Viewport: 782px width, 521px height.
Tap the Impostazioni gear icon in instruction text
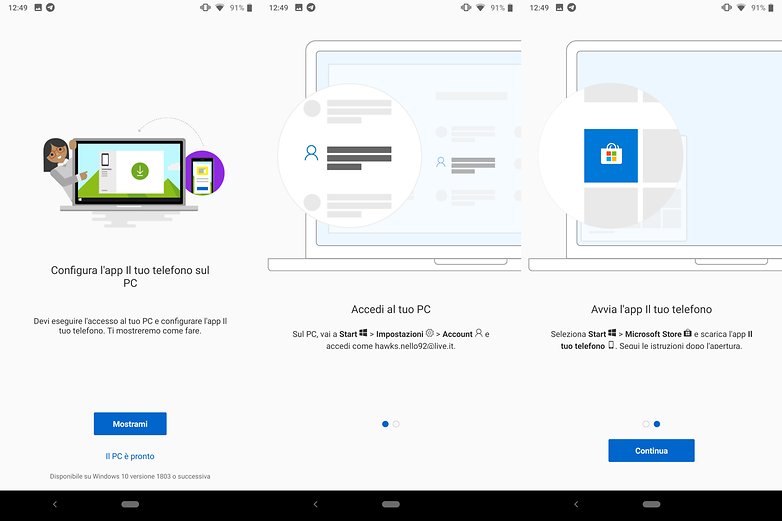pos(430,333)
